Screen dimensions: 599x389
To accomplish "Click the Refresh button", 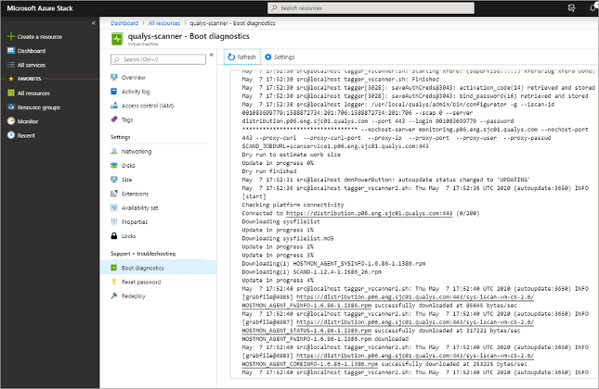I will [x=242, y=57].
